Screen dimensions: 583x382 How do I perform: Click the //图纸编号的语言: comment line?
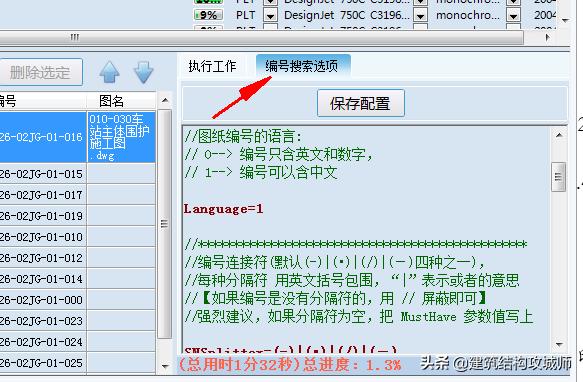pyautogui.click(x=243, y=136)
